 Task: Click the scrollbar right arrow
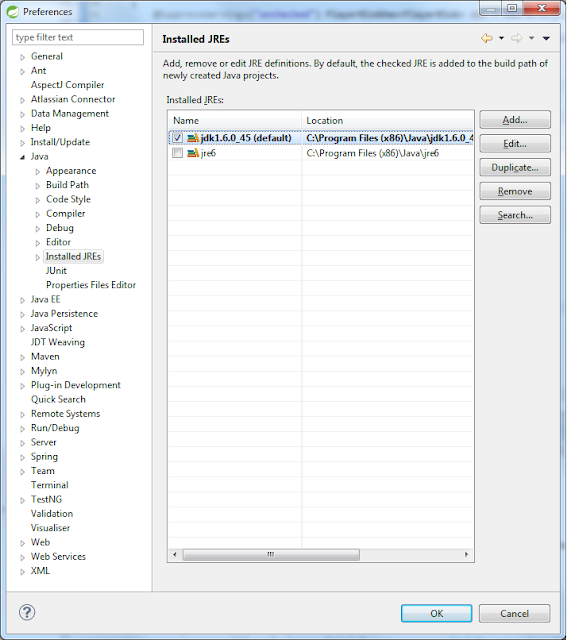[466, 554]
